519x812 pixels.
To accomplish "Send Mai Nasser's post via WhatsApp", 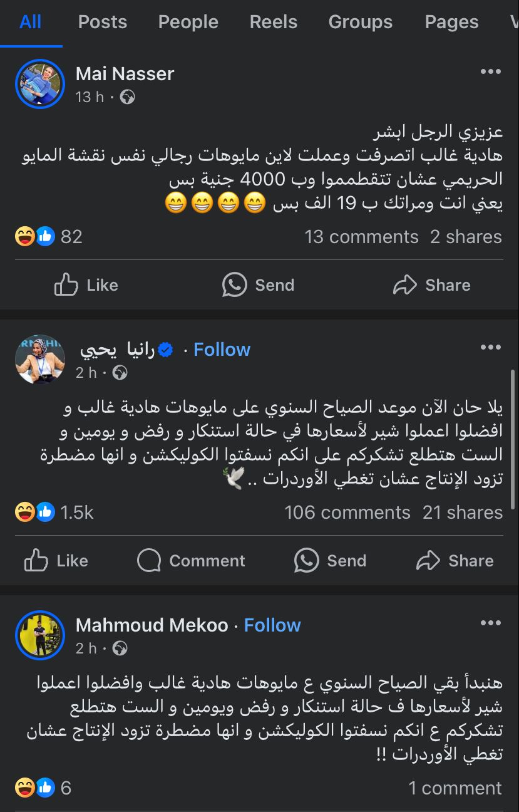I will pos(259,285).
